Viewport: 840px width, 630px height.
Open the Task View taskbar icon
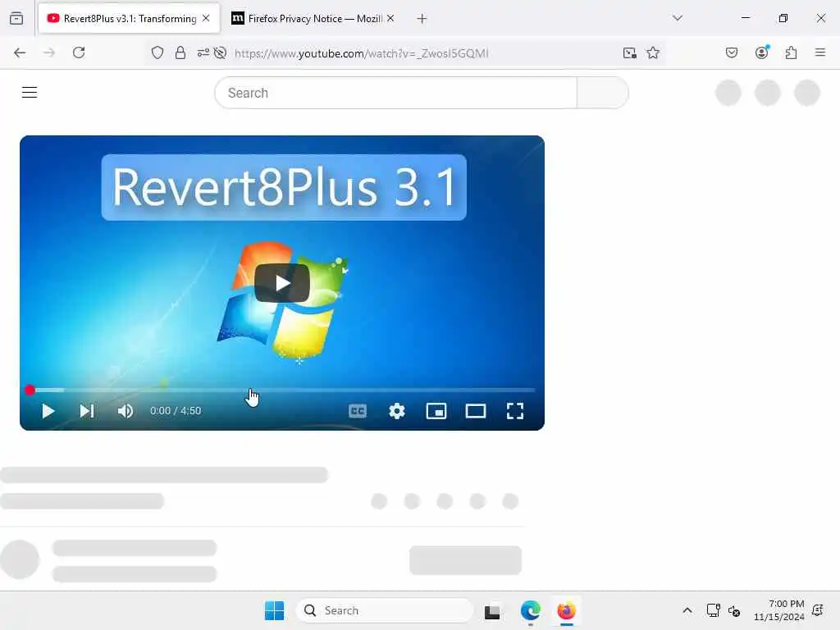point(492,610)
